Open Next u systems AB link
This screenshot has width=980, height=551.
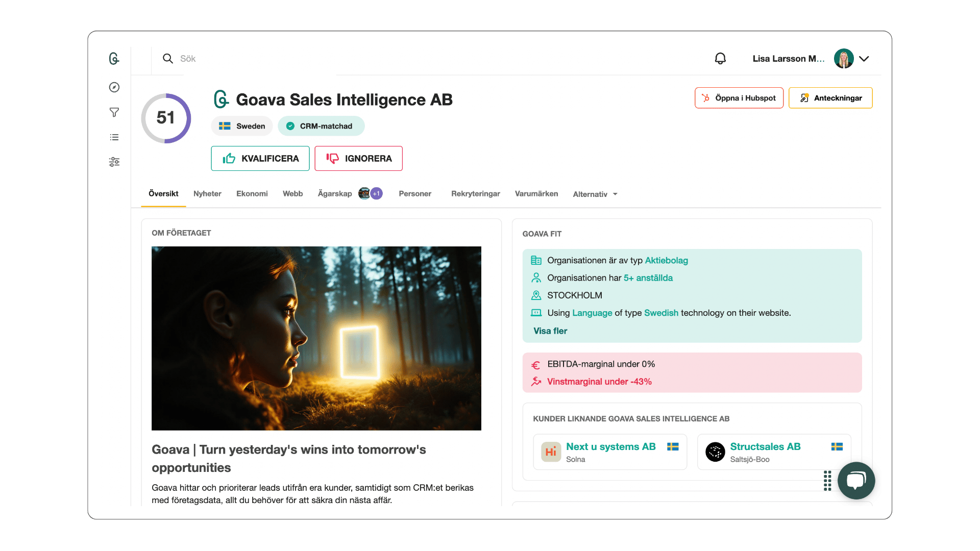click(x=610, y=447)
